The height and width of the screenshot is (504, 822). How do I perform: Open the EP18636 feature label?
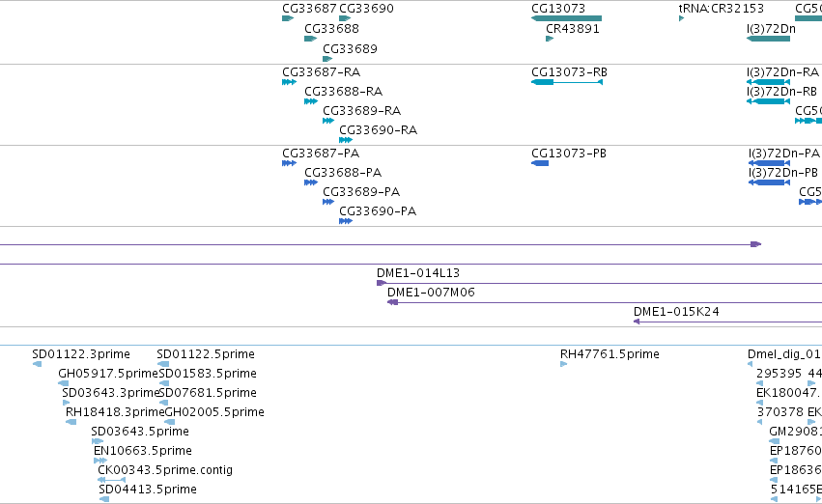point(795,470)
